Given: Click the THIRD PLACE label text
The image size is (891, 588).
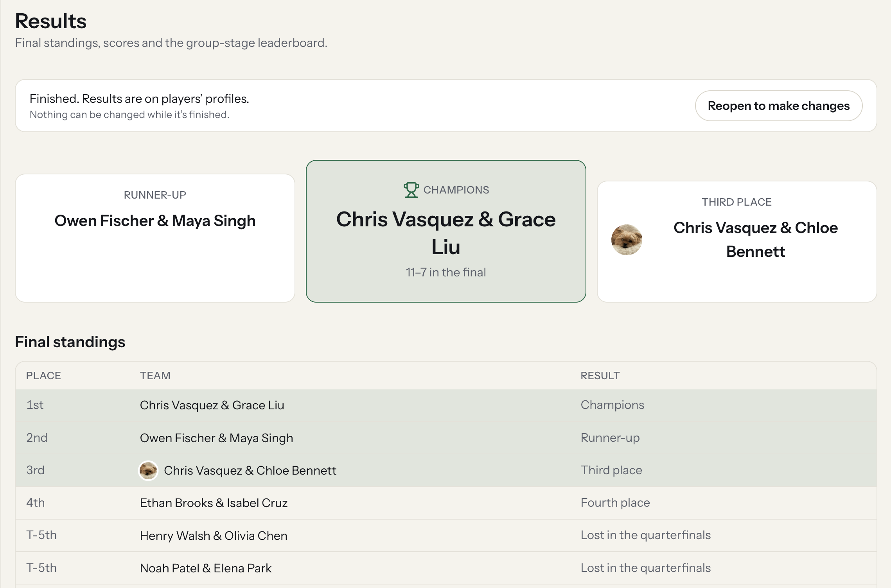Looking at the screenshot, I should 737,202.
